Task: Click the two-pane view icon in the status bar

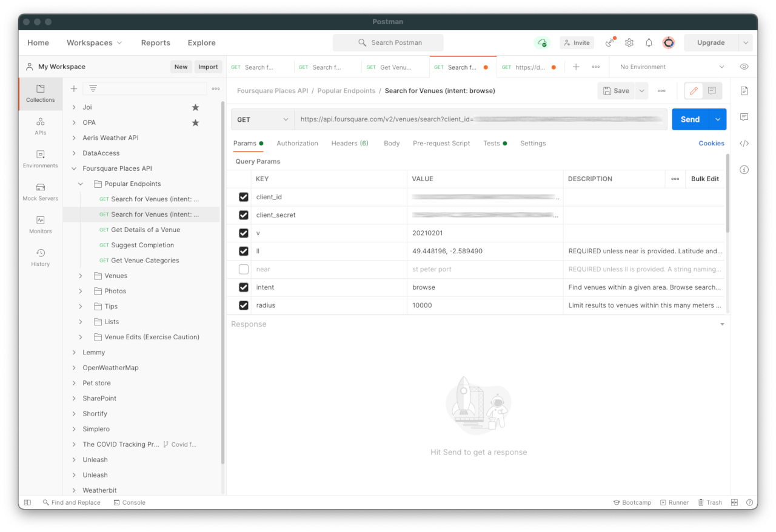Action: 734,502
